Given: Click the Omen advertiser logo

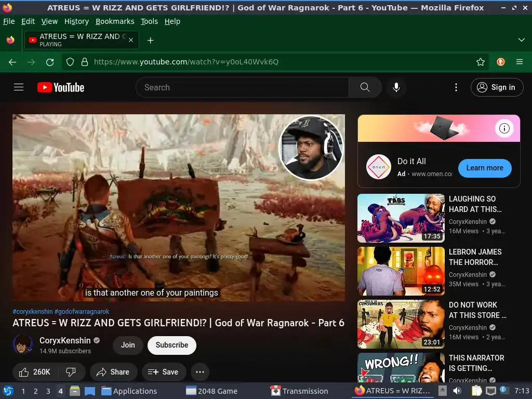Looking at the screenshot, I should point(379,167).
